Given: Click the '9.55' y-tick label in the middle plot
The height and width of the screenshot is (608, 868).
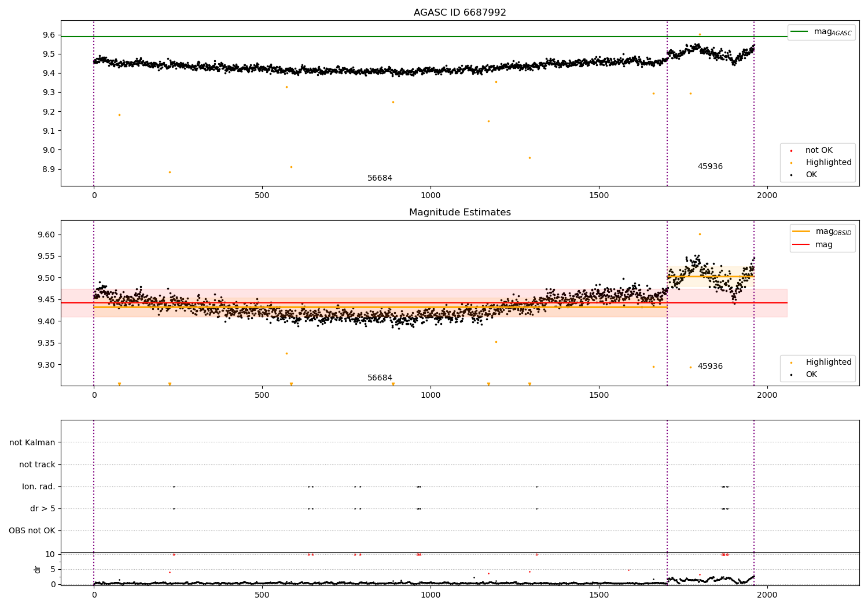Looking at the screenshot, I should point(46,257).
